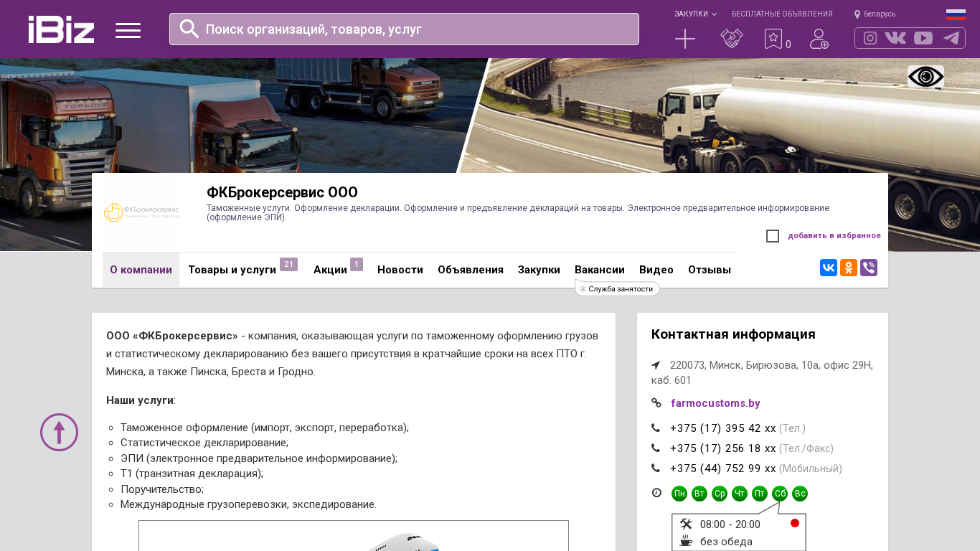Image resolution: width=980 pixels, height=551 pixels.
Task: Click the plus add icon
Action: tap(685, 39)
